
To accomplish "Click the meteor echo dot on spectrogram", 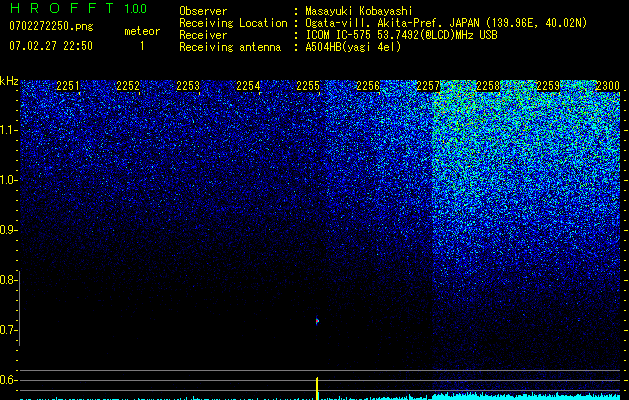I will click(317, 321).
